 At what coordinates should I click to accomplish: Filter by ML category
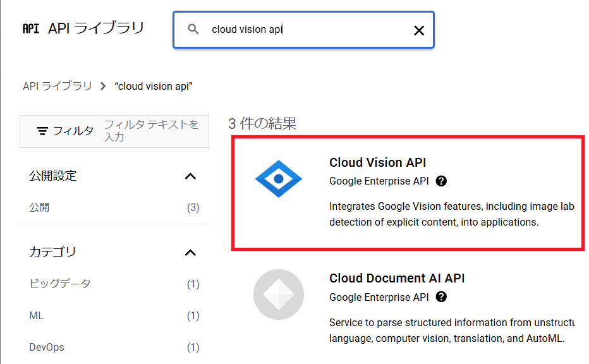click(36, 315)
